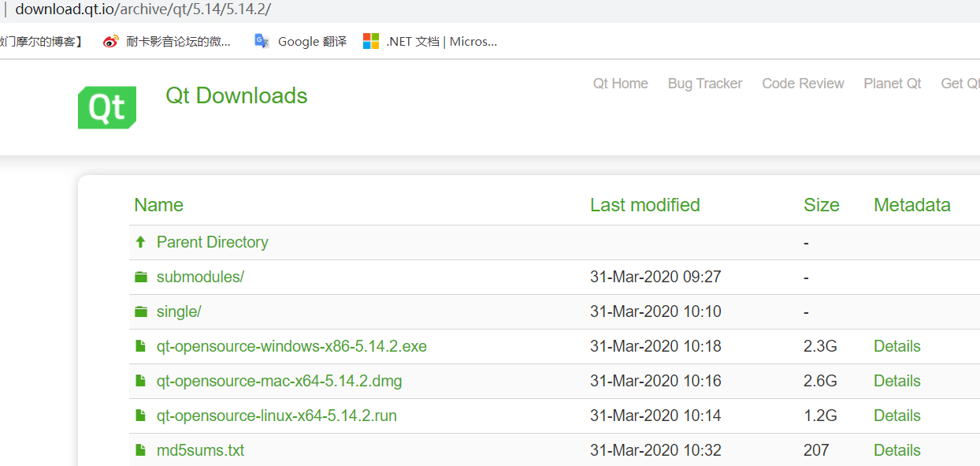Click file icon beside the windows-x86 exe

(x=140, y=346)
